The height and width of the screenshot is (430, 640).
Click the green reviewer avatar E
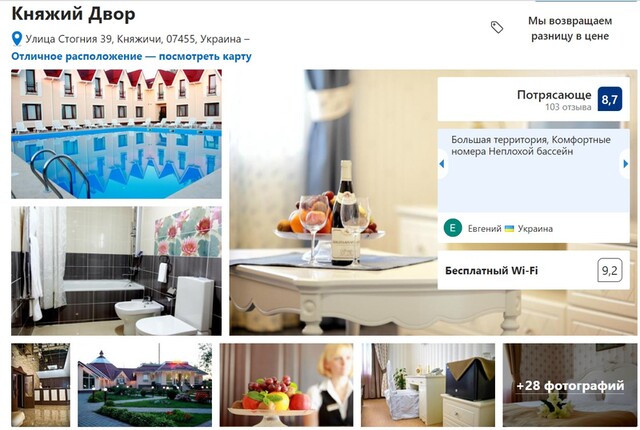453,228
